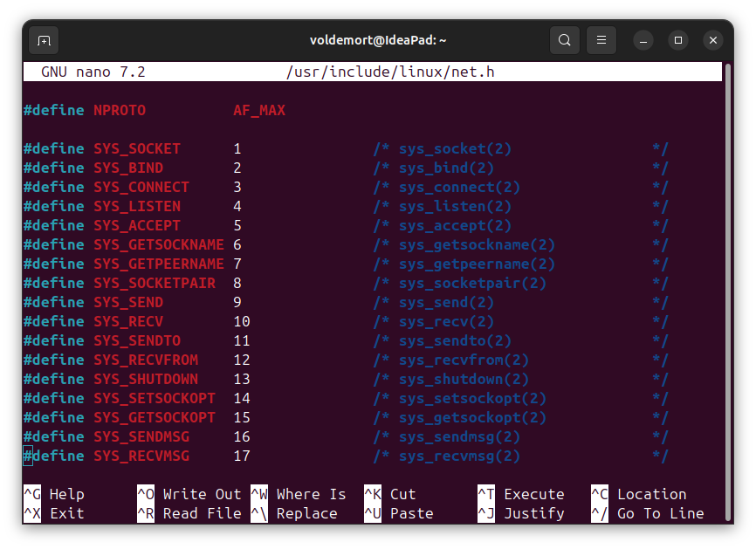The image size is (756, 549).
Task: Click the sys_send(2) comment
Action: tap(446, 302)
